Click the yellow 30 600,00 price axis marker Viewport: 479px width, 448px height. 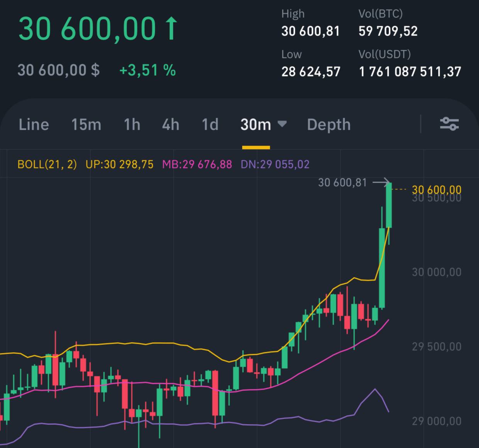click(436, 190)
